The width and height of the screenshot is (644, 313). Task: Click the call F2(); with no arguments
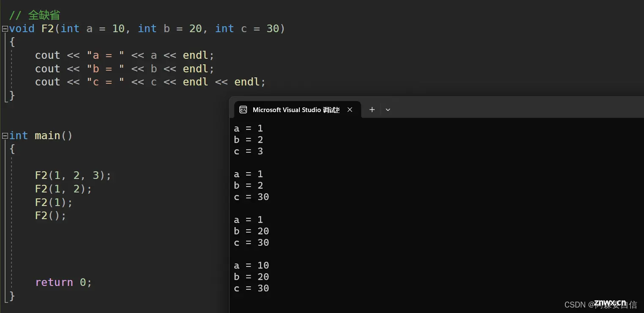pyautogui.click(x=51, y=216)
